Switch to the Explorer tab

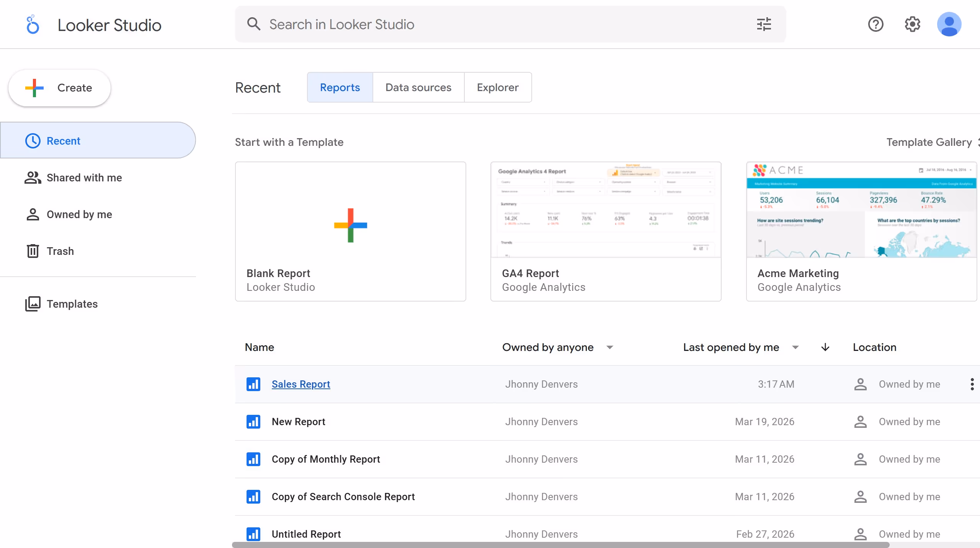pos(498,87)
